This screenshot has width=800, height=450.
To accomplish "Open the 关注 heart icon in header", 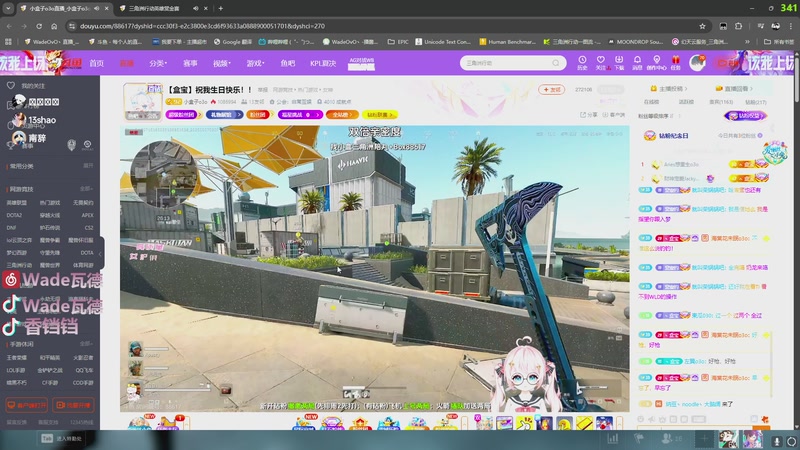I will click(601, 63).
